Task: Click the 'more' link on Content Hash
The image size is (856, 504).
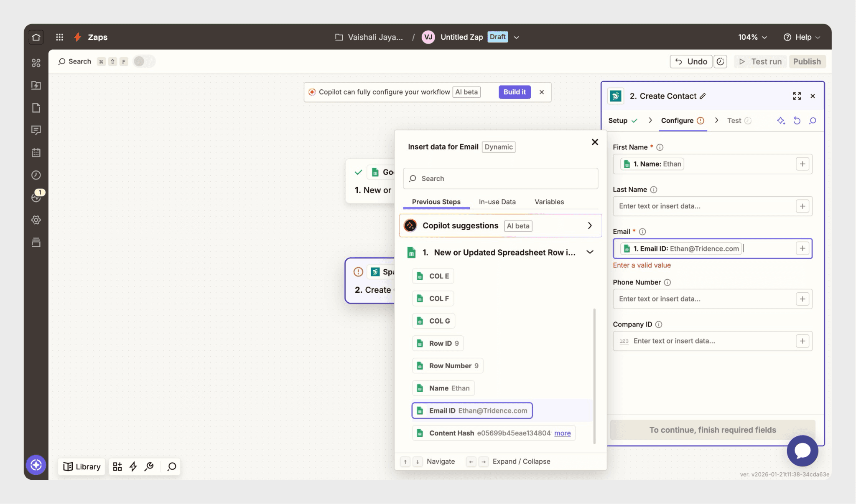Action: (562, 433)
